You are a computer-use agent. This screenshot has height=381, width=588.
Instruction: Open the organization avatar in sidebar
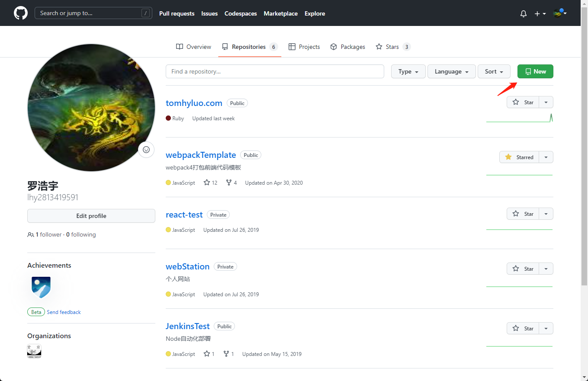click(x=34, y=351)
